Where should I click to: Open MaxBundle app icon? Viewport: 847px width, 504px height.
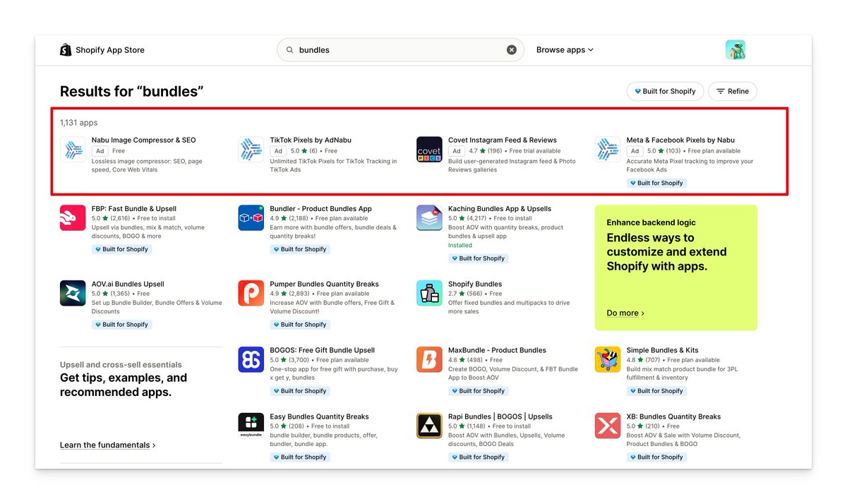tap(429, 360)
